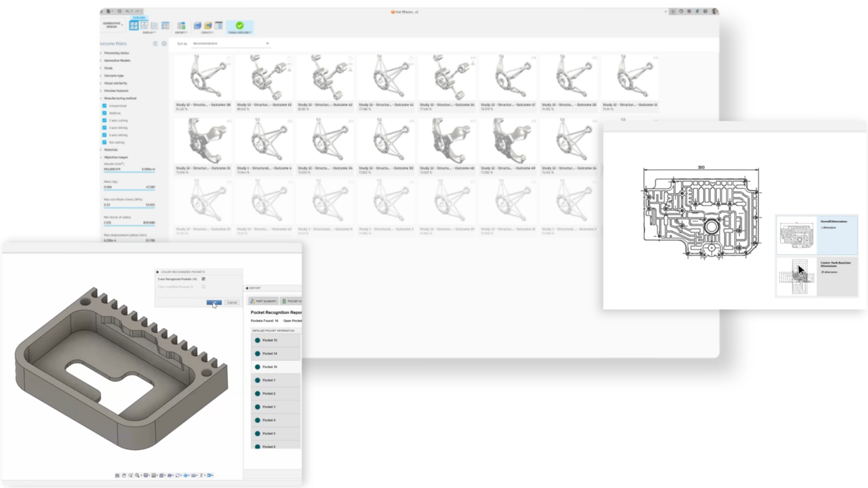The image size is (868, 488).
Task: Open the Sort by Recommendation dropdown
Action: [231, 43]
